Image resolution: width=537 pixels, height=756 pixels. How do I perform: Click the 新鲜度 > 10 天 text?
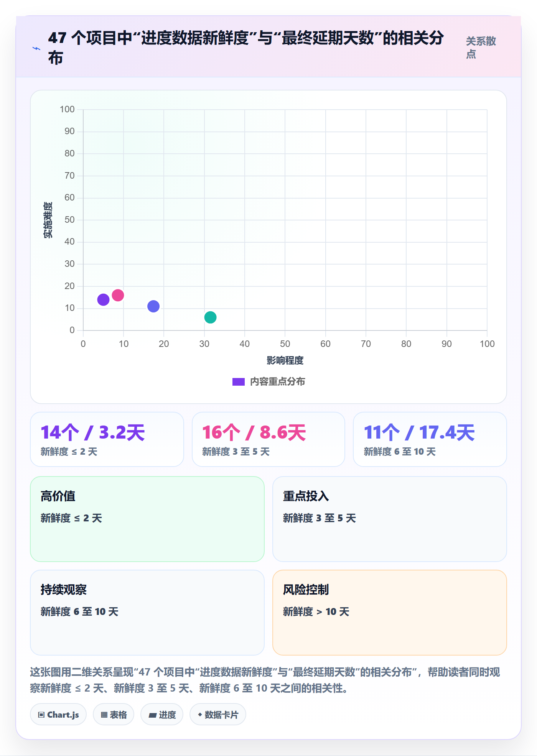(316, 611)
